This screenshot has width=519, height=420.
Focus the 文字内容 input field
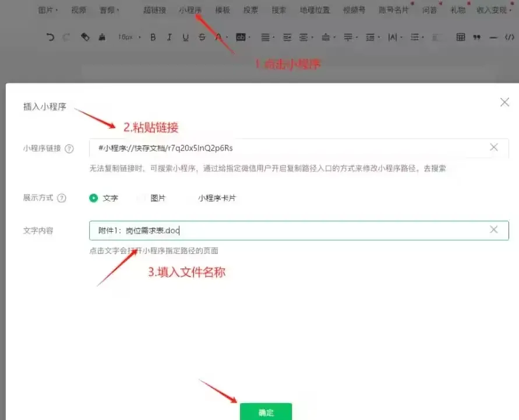pos(299,230)
